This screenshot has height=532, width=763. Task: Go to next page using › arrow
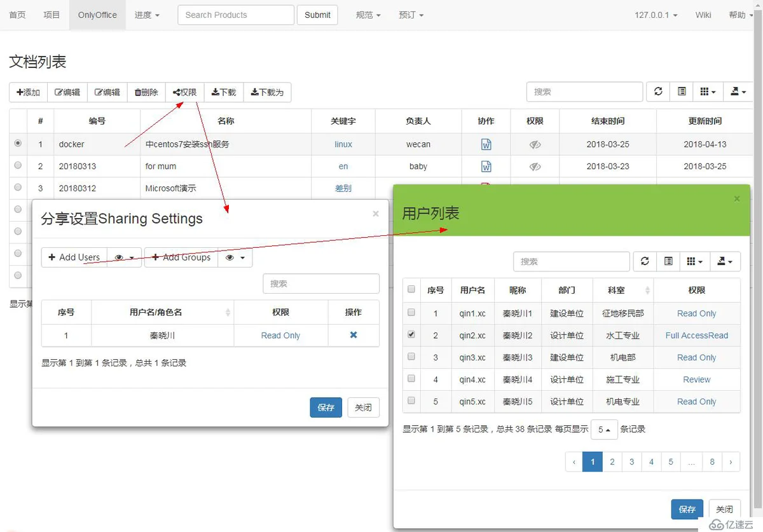click(x=731, y=462)
